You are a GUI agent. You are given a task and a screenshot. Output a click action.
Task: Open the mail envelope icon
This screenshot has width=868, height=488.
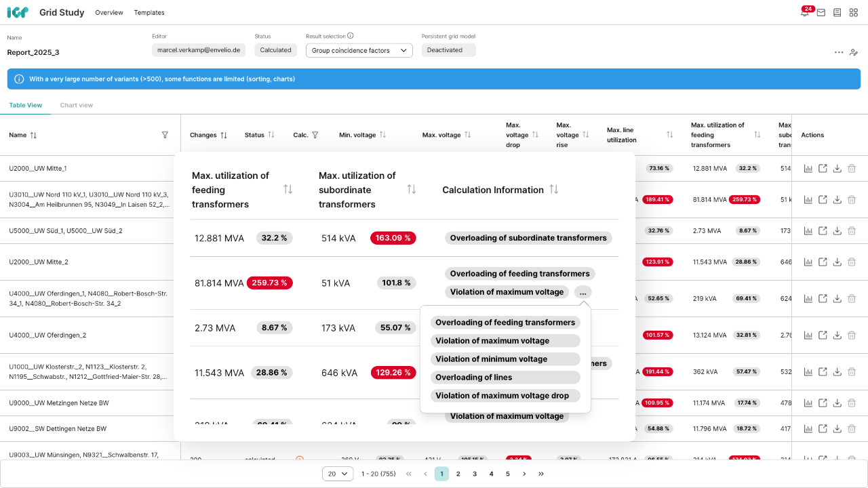pyautogui.click(x=821, y=13)
